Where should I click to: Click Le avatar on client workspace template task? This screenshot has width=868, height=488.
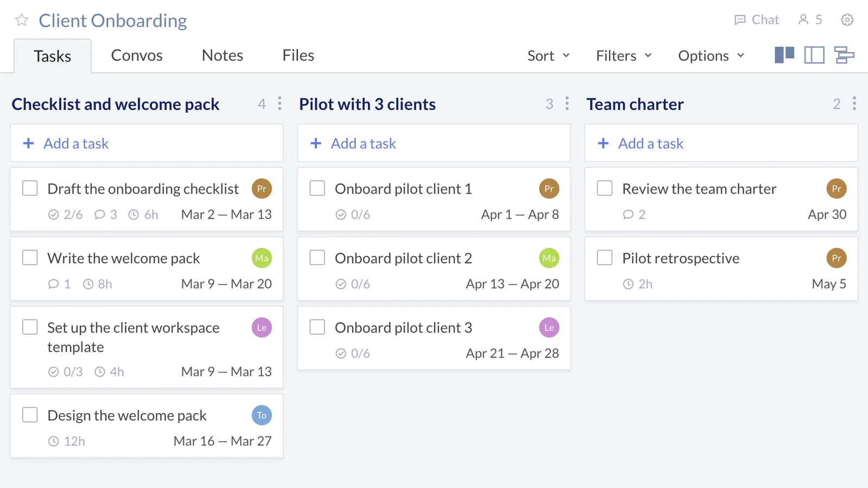tap(261, 328)
